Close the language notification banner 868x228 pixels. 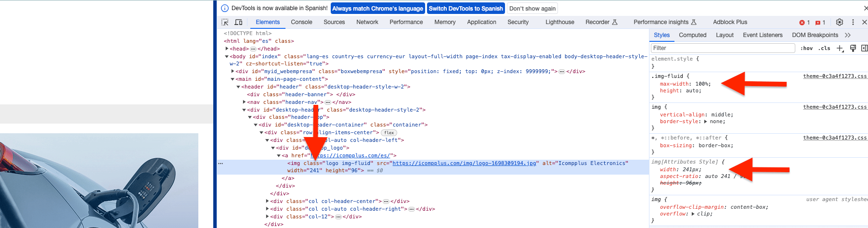tap(865, 8)
